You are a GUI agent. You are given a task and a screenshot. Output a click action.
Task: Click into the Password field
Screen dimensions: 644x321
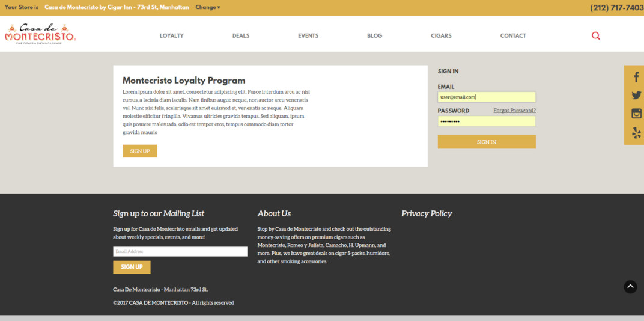[x=486, y=121]
